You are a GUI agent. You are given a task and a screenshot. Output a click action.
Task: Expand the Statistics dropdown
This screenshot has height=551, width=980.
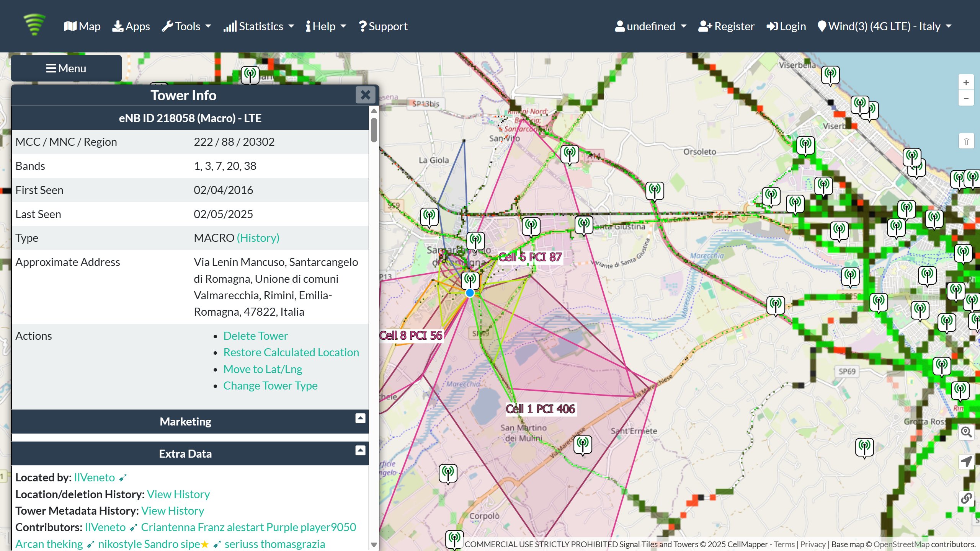259,26
